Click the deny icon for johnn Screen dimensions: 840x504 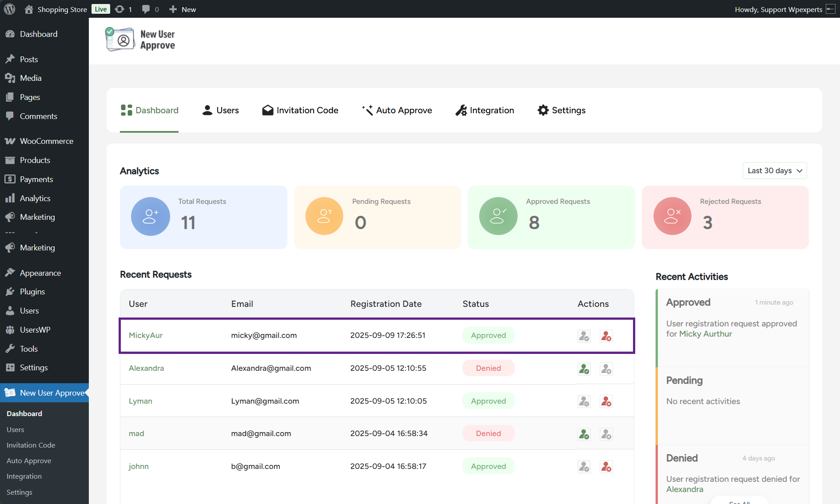pos(606,467)
